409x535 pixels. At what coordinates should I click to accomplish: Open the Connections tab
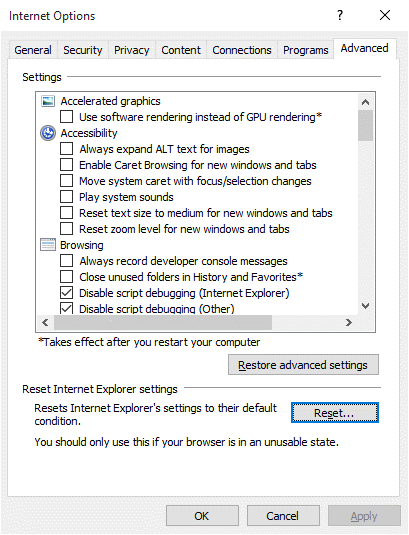242,50
